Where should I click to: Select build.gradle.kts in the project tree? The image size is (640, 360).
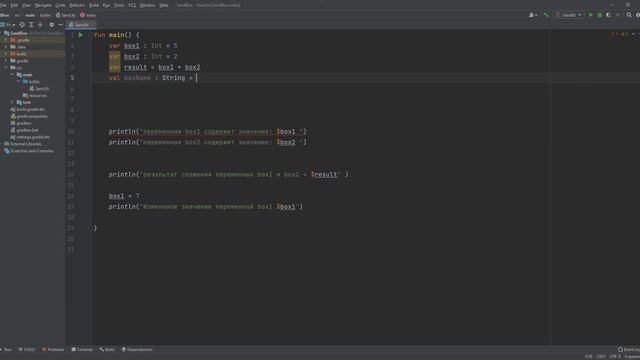(27, 109)
